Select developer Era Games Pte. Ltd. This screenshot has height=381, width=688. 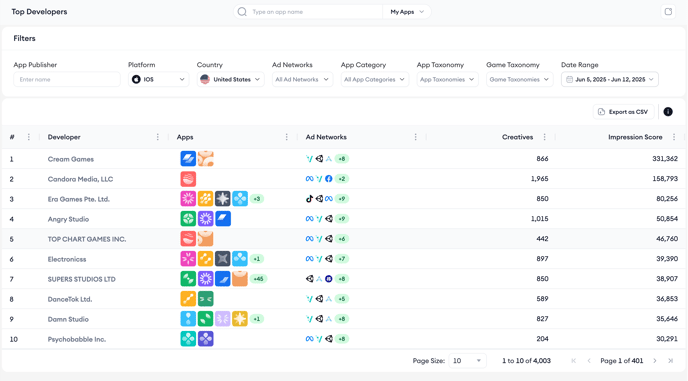coord(79,199)
